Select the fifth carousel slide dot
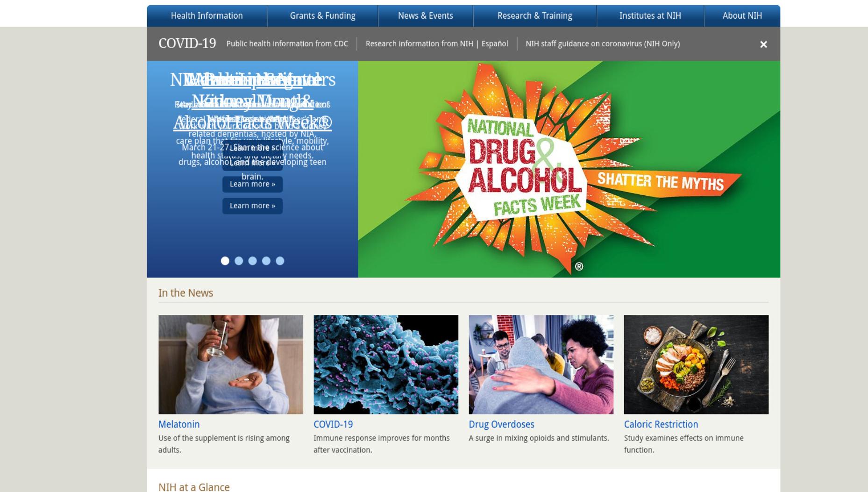The height and width of the screenshot is (492, 868). pyautogui.click(x=280, y=261)
